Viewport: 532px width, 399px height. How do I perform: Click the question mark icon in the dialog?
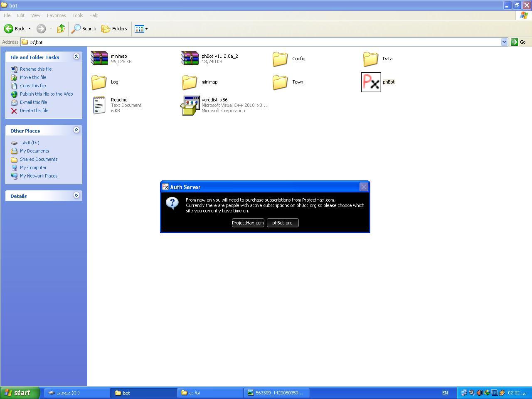click(172, 203)
